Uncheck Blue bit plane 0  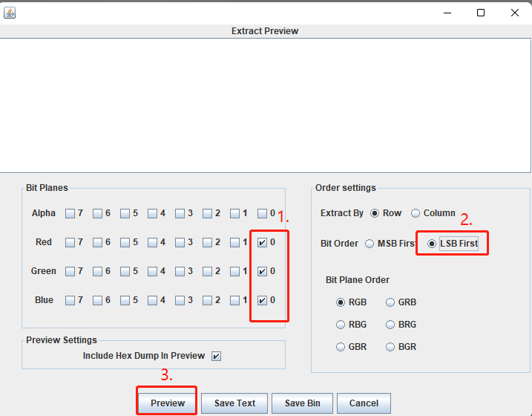point(262,301)
